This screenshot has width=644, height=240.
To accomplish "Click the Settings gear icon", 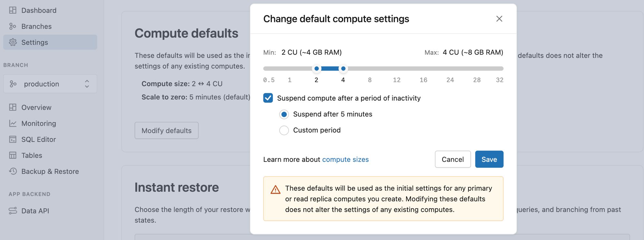I will click(x=13, y=42).
